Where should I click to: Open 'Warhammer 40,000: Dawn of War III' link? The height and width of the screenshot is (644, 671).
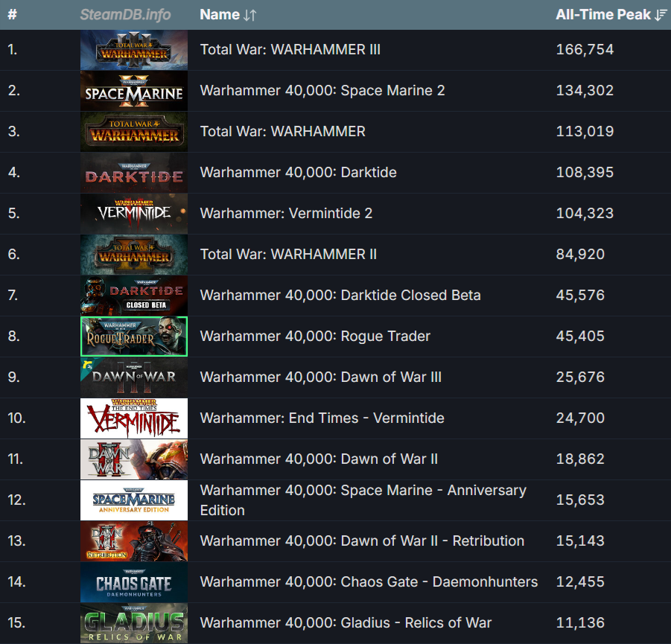(x=320, y=377)
